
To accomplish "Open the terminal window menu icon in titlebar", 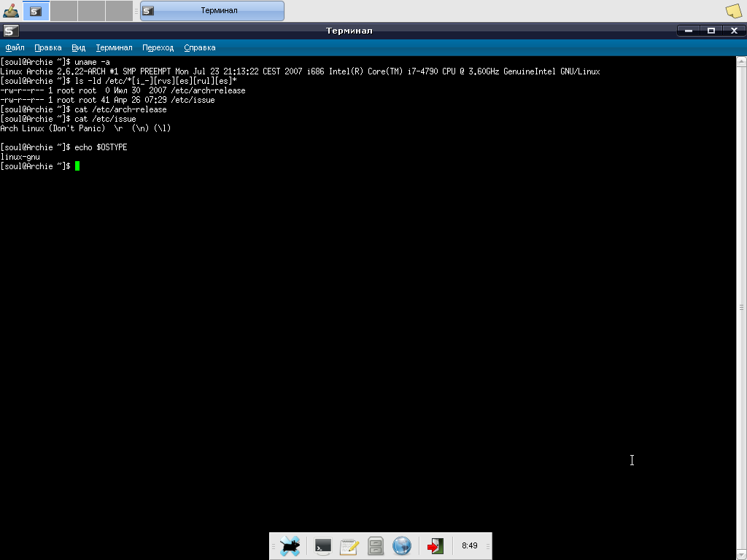I will click(10, 31).
